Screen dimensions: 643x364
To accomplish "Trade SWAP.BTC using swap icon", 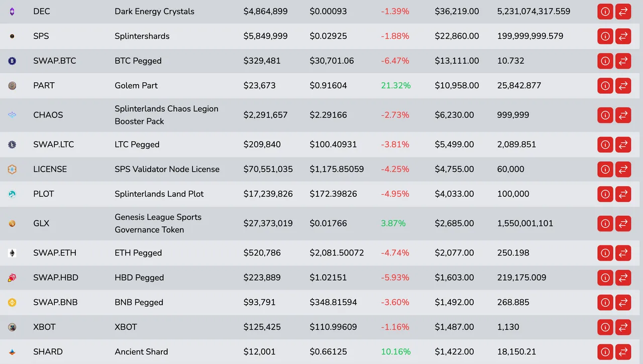I will 623,61.
